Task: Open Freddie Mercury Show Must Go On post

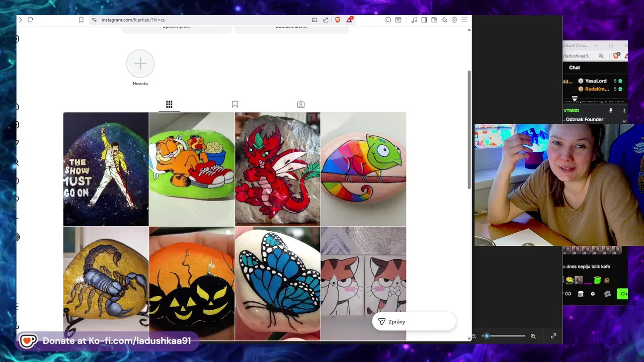Action: click(106, 169)
